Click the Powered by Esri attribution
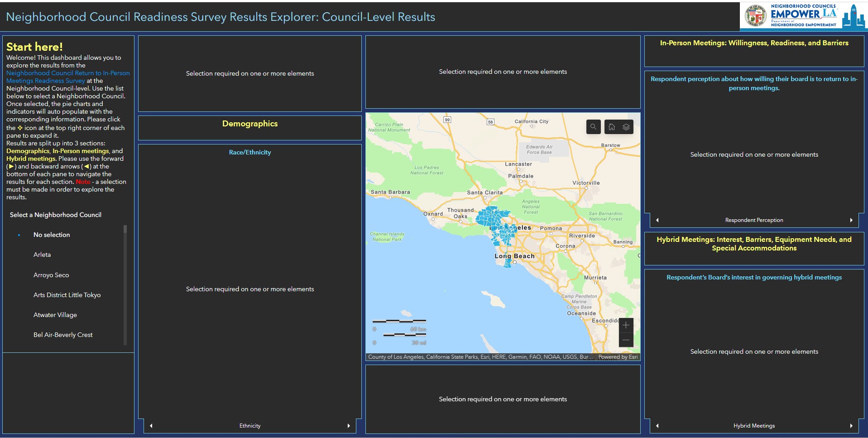This screenshot has width=868, height=438. (618, 357)
